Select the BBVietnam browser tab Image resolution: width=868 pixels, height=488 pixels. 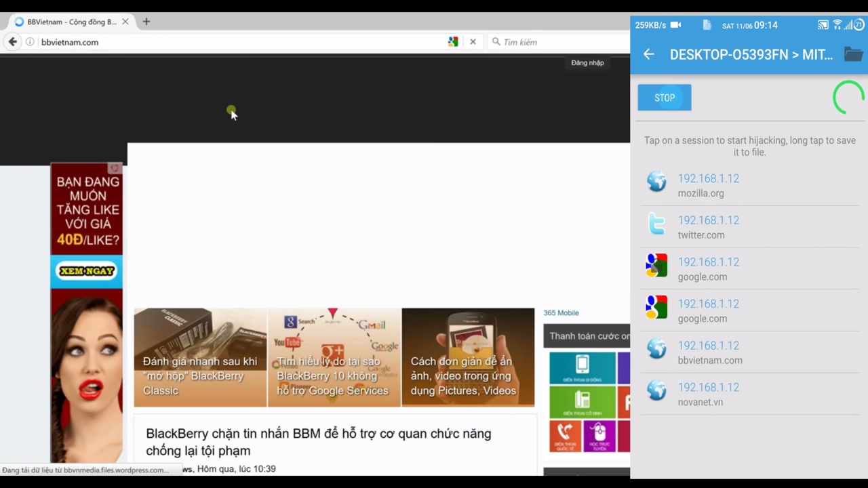71,22
